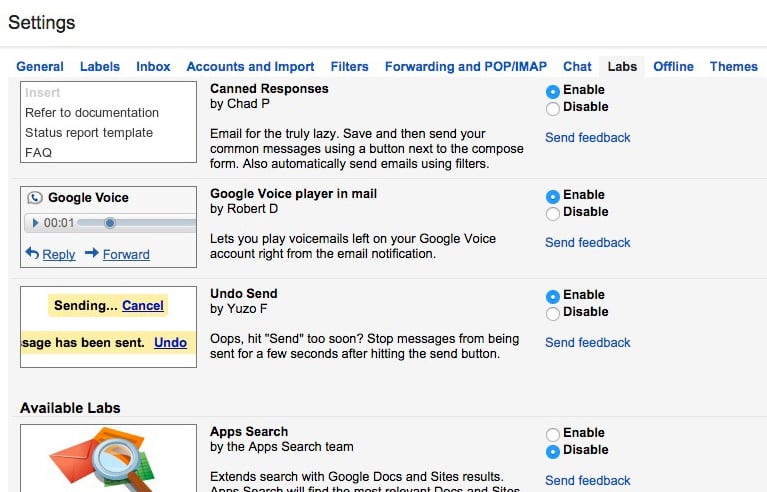Click 'FAQ' in canned responses preview
767x492 pixels.
(x=38, y=153)
